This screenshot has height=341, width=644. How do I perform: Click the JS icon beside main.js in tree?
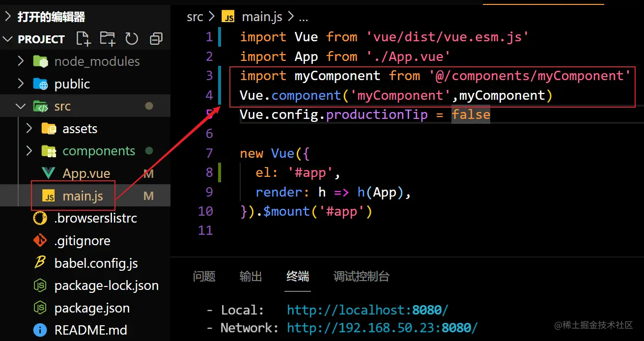click(49, 196)
